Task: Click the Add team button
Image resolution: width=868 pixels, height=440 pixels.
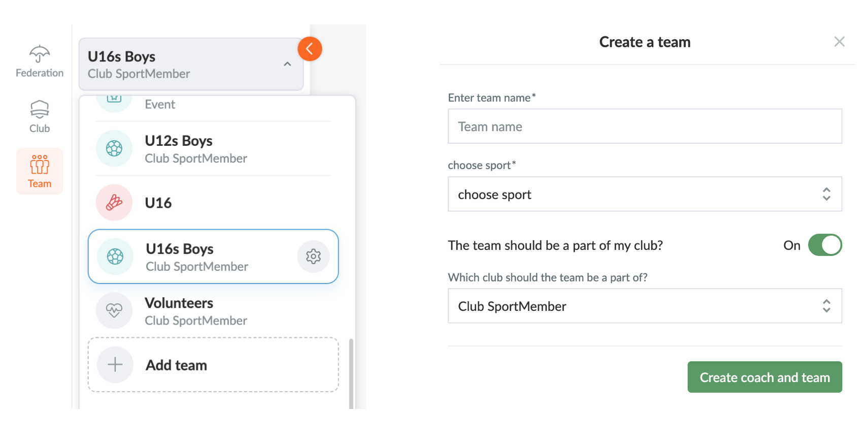Action: pos(213,365)
